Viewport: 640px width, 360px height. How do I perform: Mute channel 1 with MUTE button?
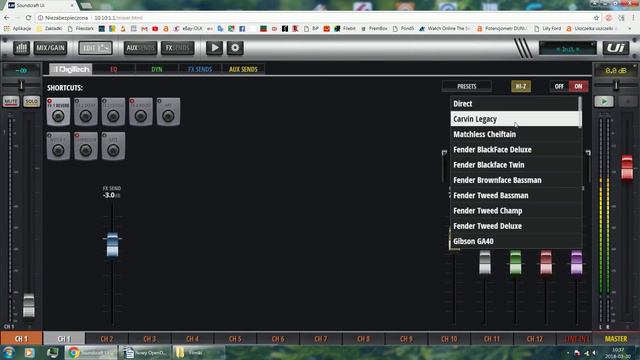[11, 101]
